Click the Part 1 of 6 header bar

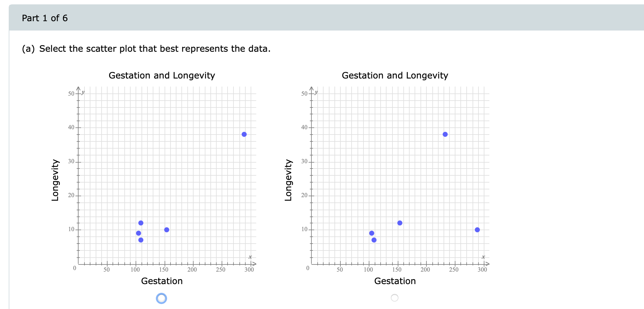[x=45, y=18]
